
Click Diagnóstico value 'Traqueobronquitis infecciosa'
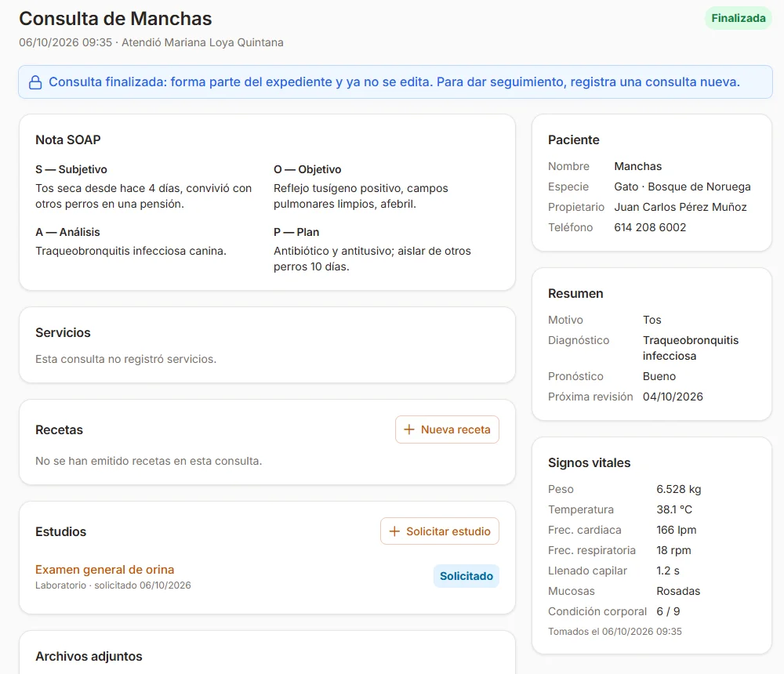pyautogui.click(x=691, y=348)
